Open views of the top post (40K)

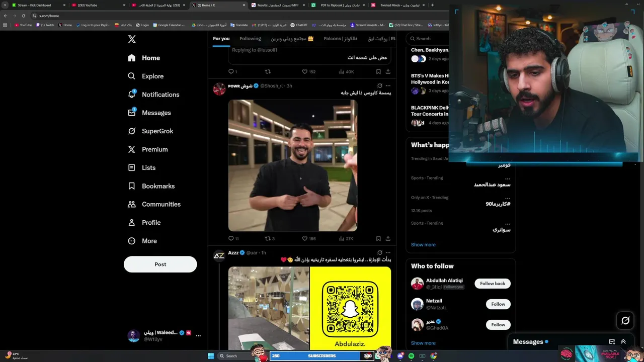point(346,72)
